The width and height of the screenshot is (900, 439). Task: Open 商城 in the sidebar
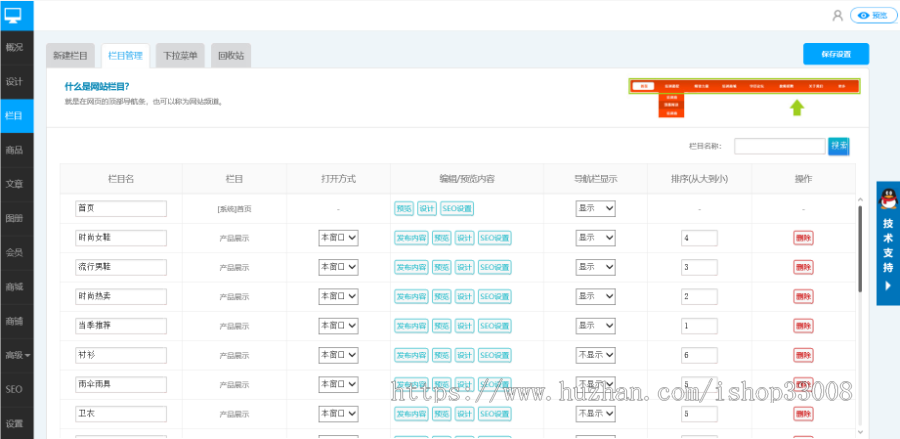[x=14, y=286]
